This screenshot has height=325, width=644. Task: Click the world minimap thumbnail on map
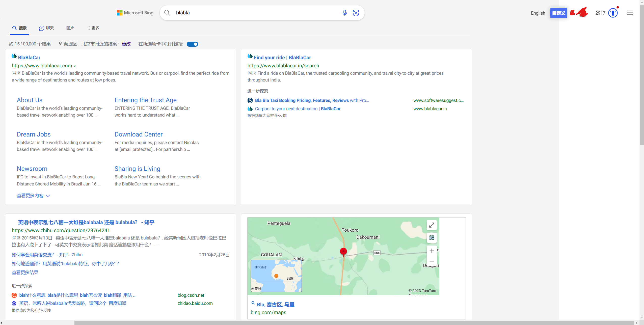276,276
